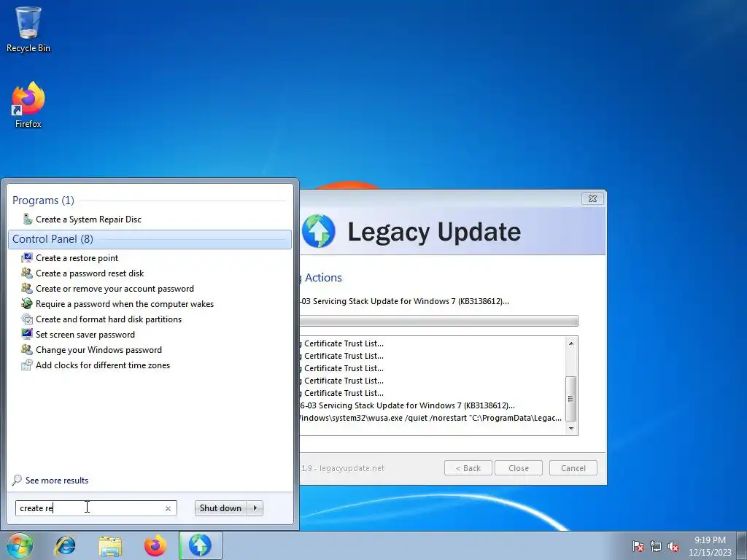Screen dimensions: 747x560
Task: Click Cancel in Legacy Update
Action: click(x=573, y=468)
